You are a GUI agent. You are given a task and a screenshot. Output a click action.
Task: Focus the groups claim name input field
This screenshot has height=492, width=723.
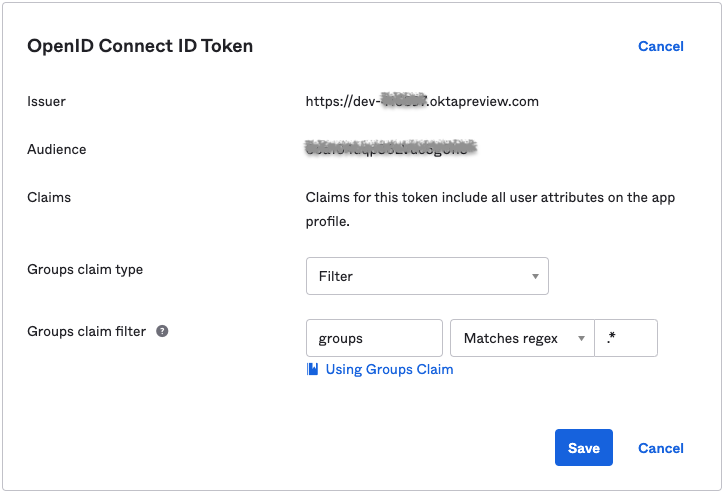[374, 338]
